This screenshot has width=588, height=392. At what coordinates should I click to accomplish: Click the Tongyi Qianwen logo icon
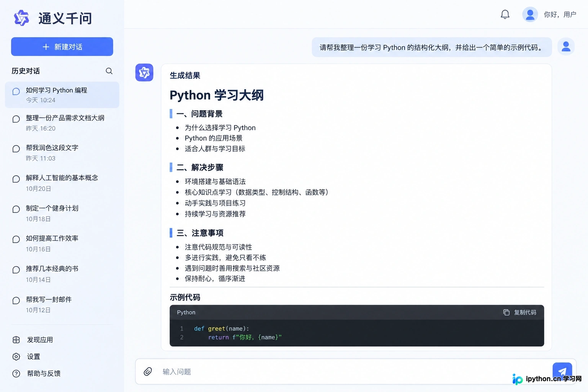pyautogui.click(x=21, y=18)
